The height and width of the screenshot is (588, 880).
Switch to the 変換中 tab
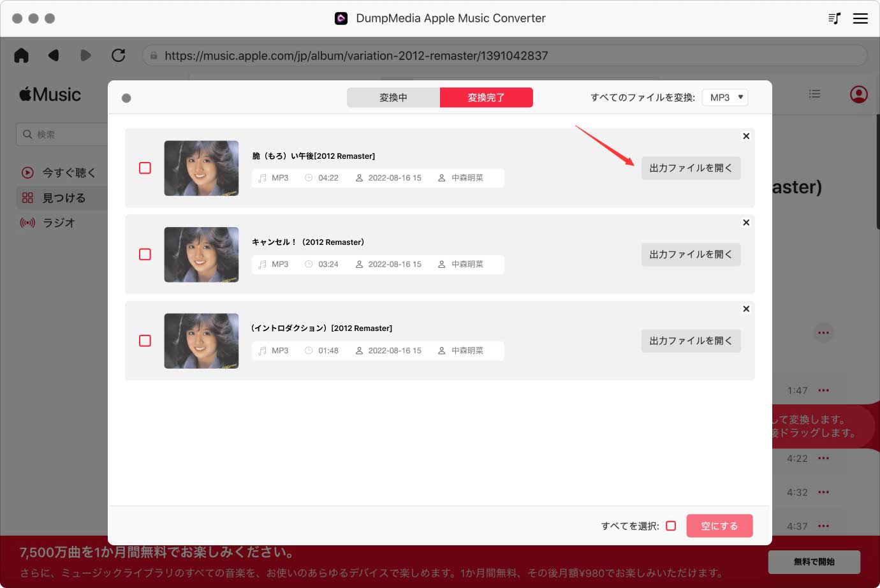coord(393,98)
